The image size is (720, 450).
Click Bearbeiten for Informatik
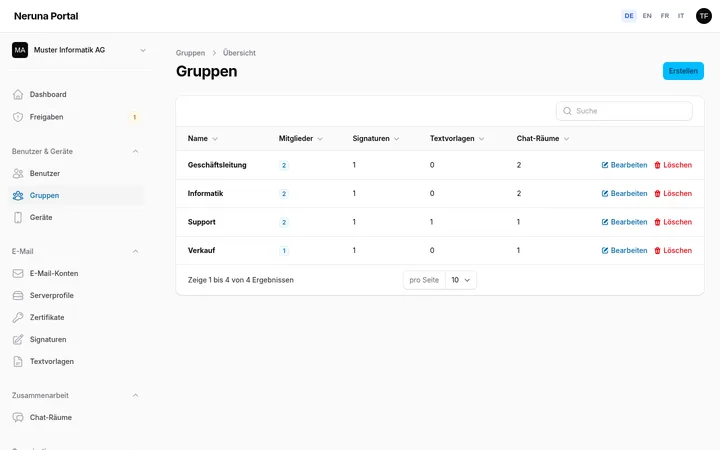(x=624, y=194)
